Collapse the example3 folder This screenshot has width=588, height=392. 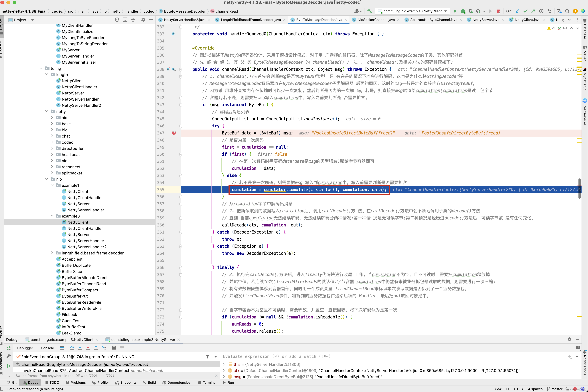coord(52,216)
